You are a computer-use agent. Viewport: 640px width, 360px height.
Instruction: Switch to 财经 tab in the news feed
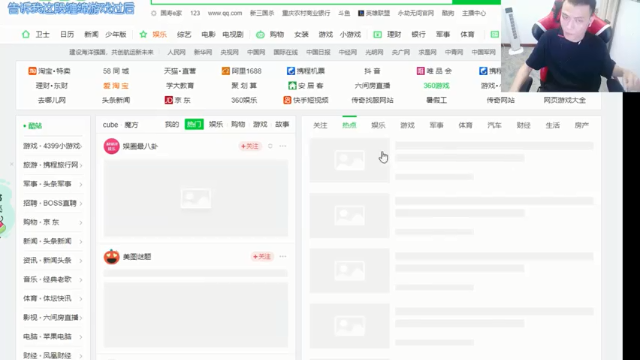click(x=523, y=125)
